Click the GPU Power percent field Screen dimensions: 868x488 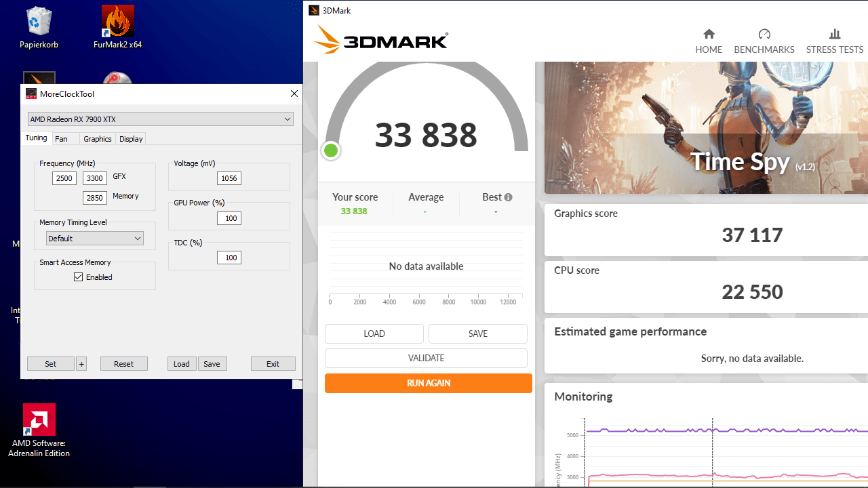click(x=229, y=218)
